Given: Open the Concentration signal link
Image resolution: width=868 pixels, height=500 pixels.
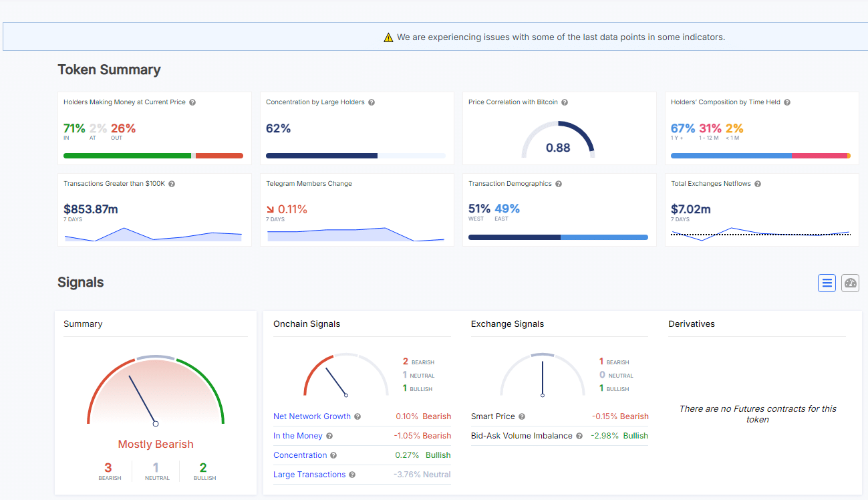Looking at the screenshot, I should [x=300, y=455].
